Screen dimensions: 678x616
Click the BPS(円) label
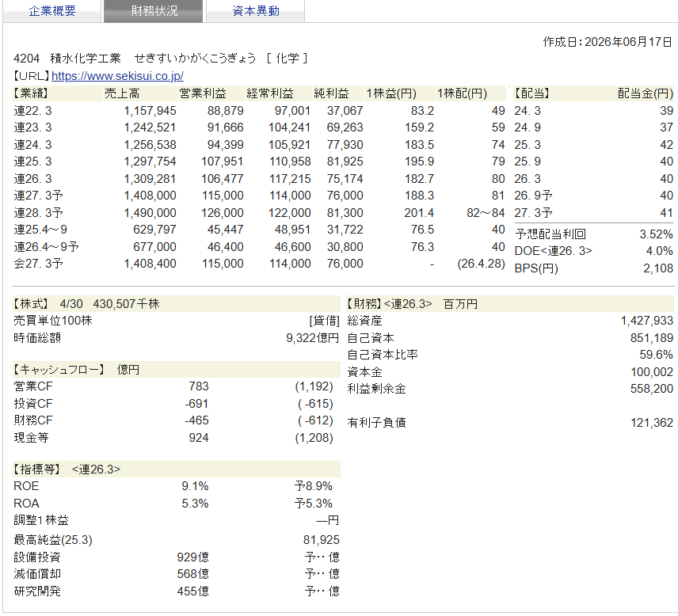point(536,268)
